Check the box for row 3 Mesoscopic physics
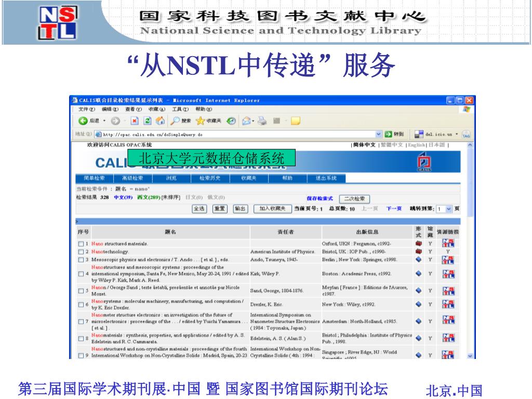Image resolution: width=532 pixels, height=399 pixels. (81, 260)
